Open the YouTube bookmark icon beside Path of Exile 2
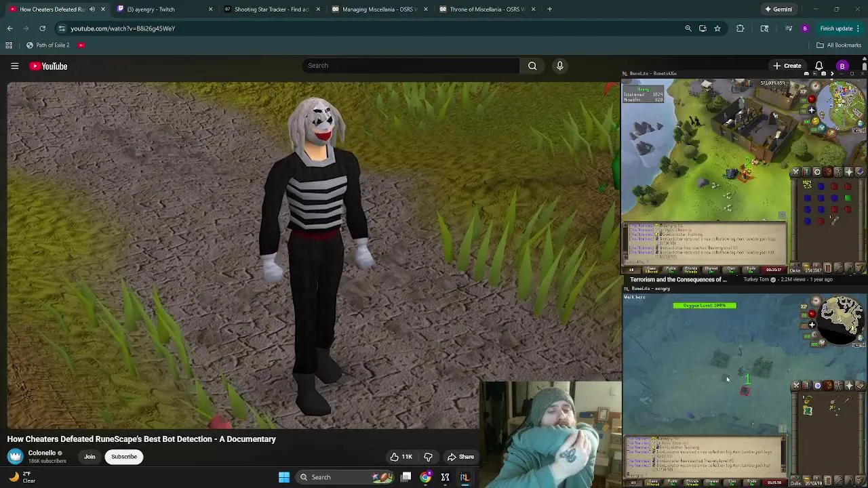 point(81,45)
